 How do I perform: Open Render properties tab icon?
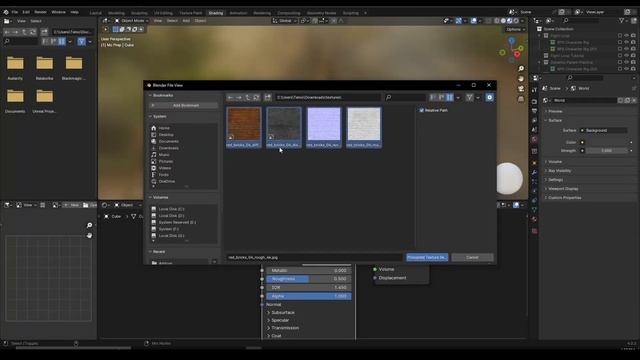pyautogui.click(x=534, y=102)
